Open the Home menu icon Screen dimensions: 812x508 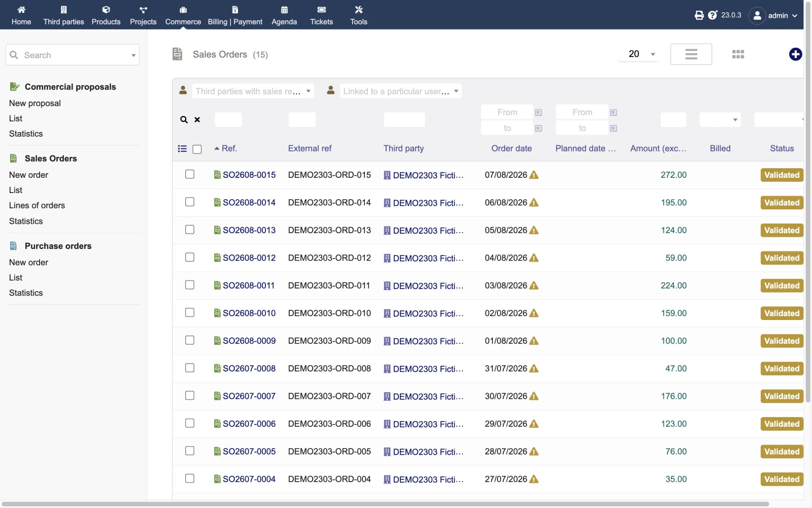(21, 10)
